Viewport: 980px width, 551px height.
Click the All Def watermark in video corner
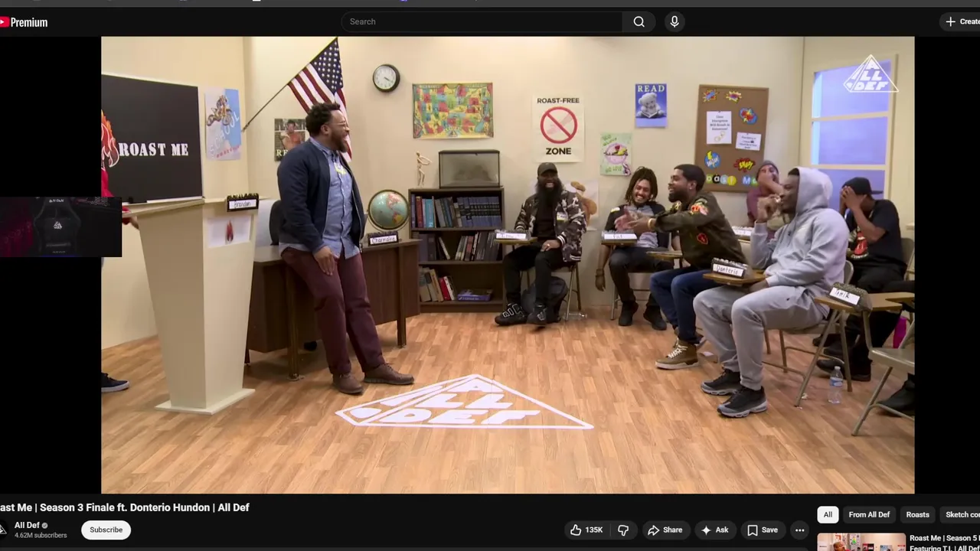coord(871,74)
